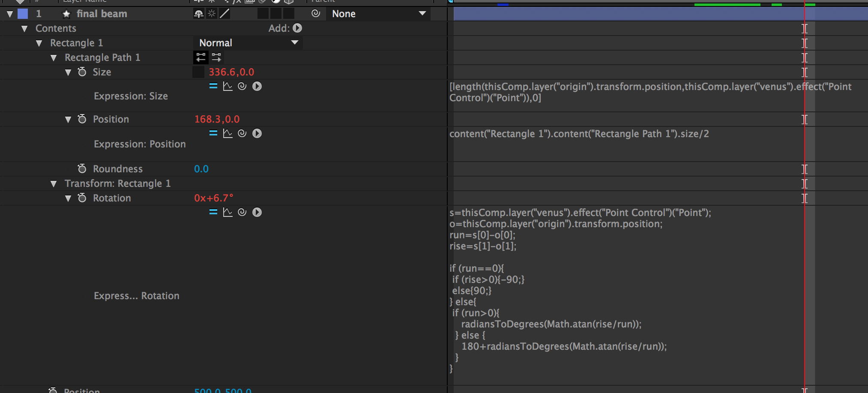Image resolution: width=868 pixels, height=393 pixels.
Task: Click the Roundness value 0.0
Action: click(201, 169)
